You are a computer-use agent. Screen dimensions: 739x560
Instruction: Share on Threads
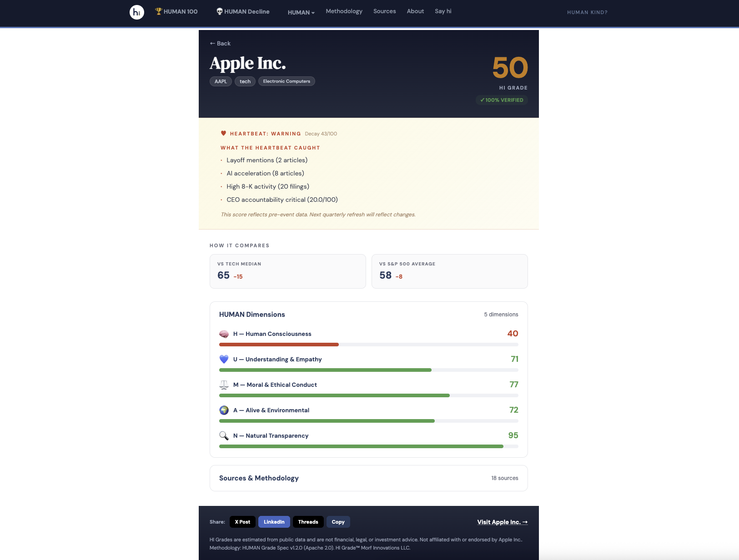(308, 522)
